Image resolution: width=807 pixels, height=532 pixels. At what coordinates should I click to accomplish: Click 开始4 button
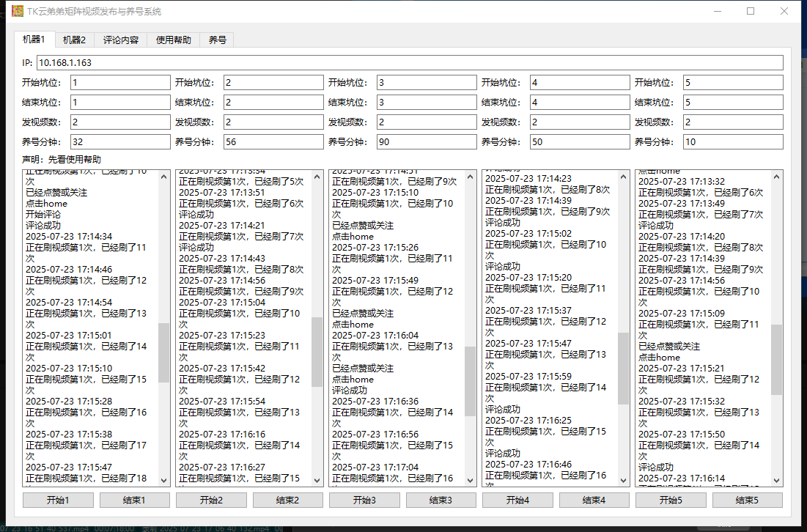(x=517, y=500)
